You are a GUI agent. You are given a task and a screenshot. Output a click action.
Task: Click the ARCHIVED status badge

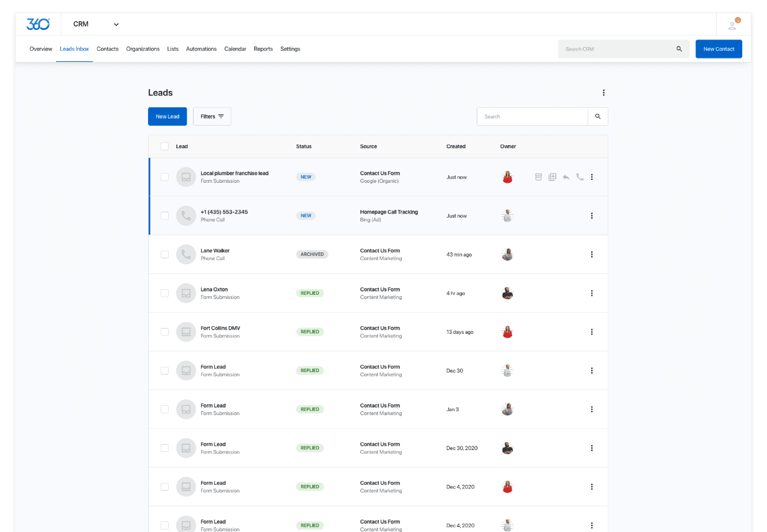312,254
